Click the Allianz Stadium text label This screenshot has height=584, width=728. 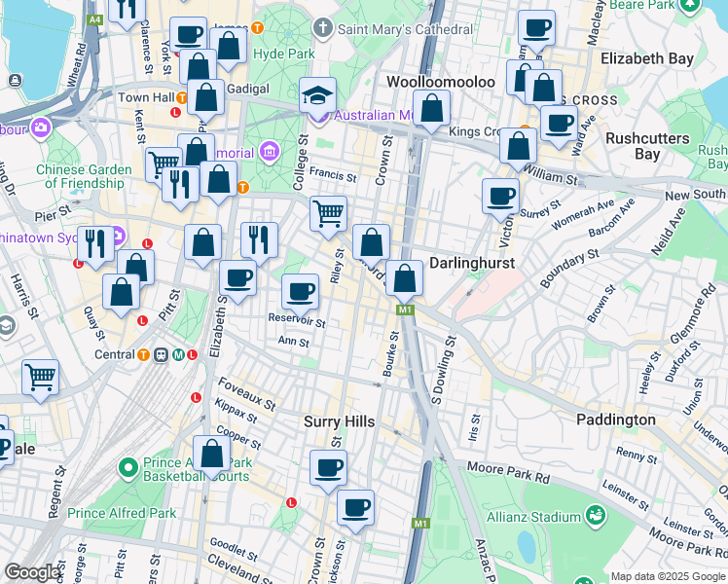533,517
